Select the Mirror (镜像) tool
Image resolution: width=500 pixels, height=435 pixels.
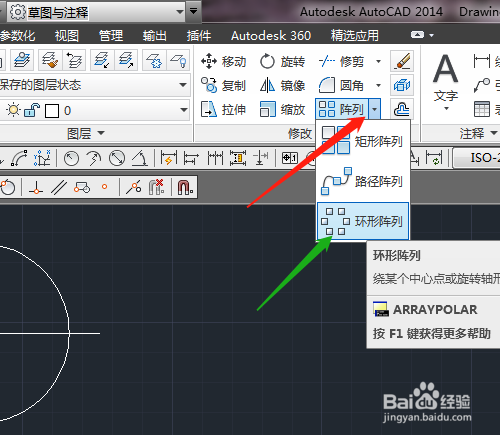pyautogui.click(x=282, y=86)
